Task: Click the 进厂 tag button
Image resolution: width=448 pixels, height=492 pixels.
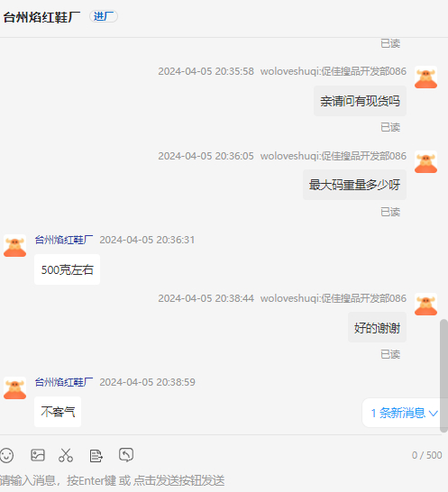Action: point(104,16)
